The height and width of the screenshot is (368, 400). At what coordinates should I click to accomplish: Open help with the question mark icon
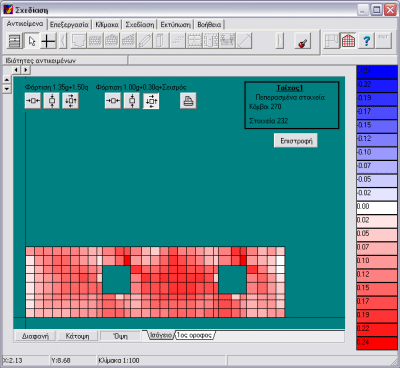pyautogui.click(x=366, y=41)
